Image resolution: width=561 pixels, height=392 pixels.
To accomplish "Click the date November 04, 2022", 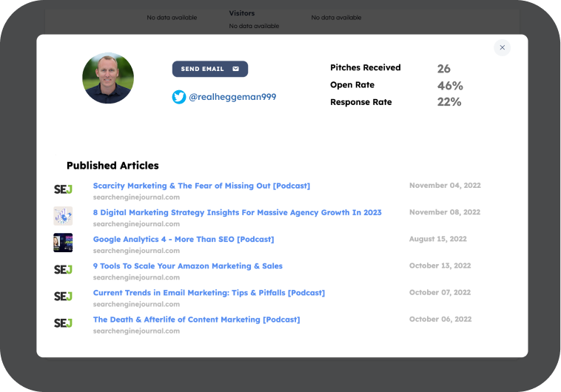I will pyautogui.click(x=445, y=185).
